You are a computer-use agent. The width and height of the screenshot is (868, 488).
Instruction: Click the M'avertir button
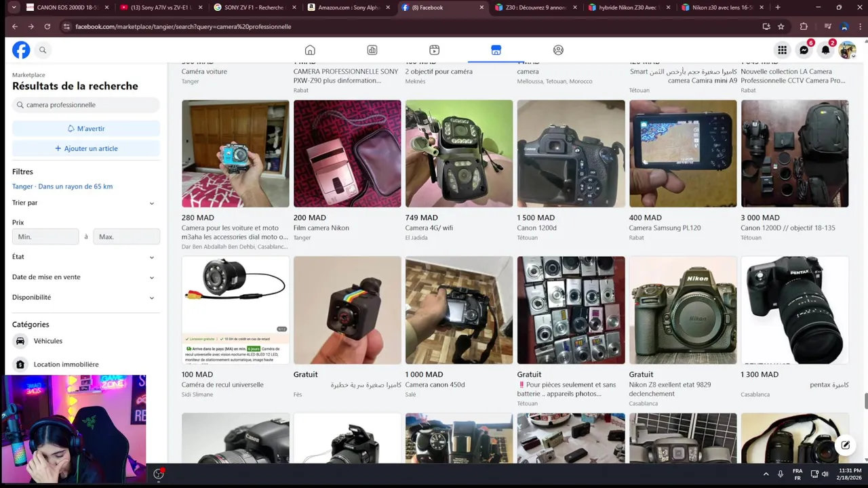(x=86, y=129)
